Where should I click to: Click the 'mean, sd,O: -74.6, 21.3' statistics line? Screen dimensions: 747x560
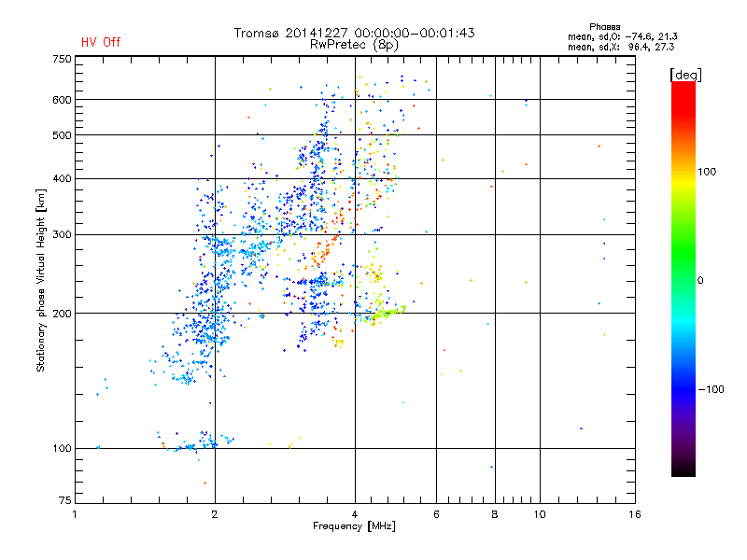tap(622, 36)
